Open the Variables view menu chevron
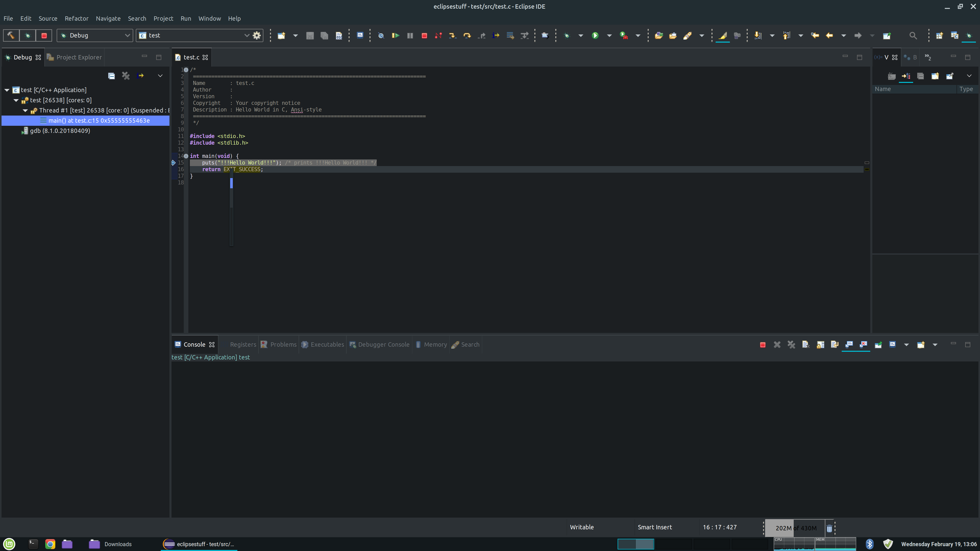Image resolution: width=980 pixels, height=551 pixels. (969, 76)
